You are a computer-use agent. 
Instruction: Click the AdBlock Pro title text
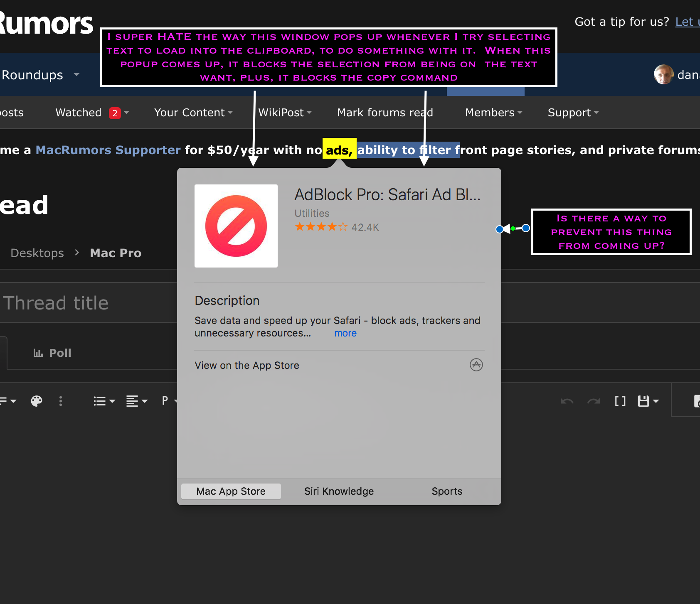[387, 195]
